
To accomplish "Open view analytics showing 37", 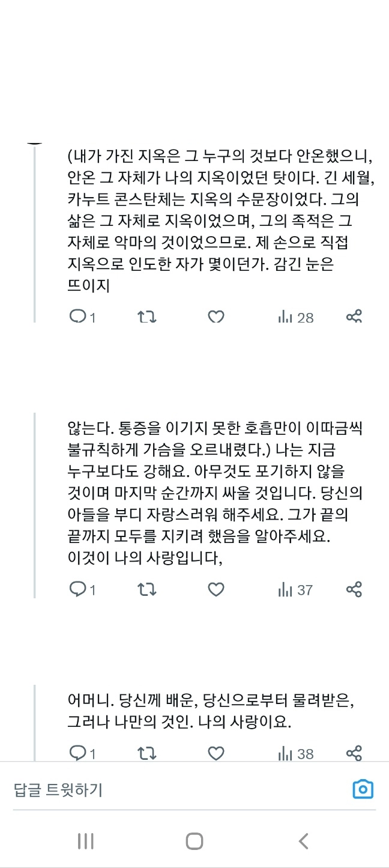I will coord(296,590).
